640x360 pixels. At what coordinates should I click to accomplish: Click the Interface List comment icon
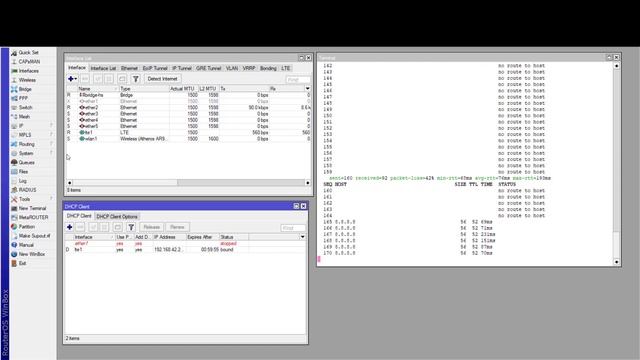122,79
